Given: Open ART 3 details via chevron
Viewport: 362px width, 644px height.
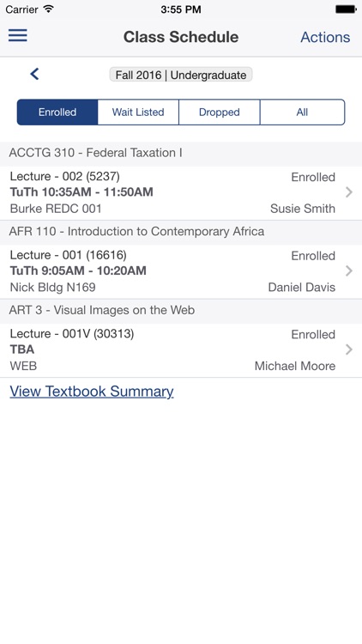Looking at the screenshot, I should [x=349, y=349].
